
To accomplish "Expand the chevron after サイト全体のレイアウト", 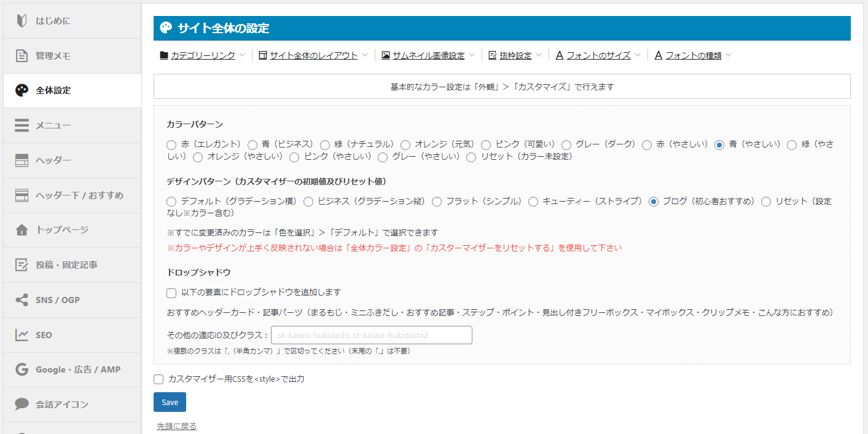I will (365, 55).
